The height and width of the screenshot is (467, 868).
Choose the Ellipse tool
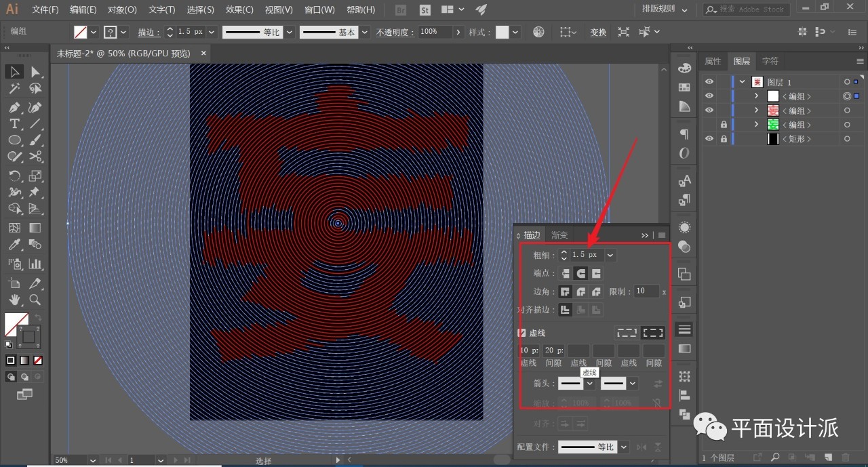pos(14,140)
